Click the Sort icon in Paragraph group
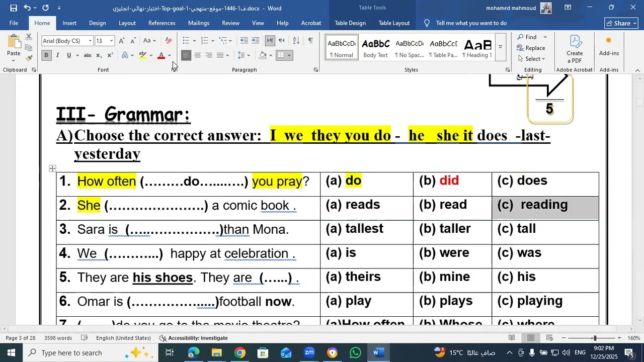The image size is (644, 362). coord(296,41)
